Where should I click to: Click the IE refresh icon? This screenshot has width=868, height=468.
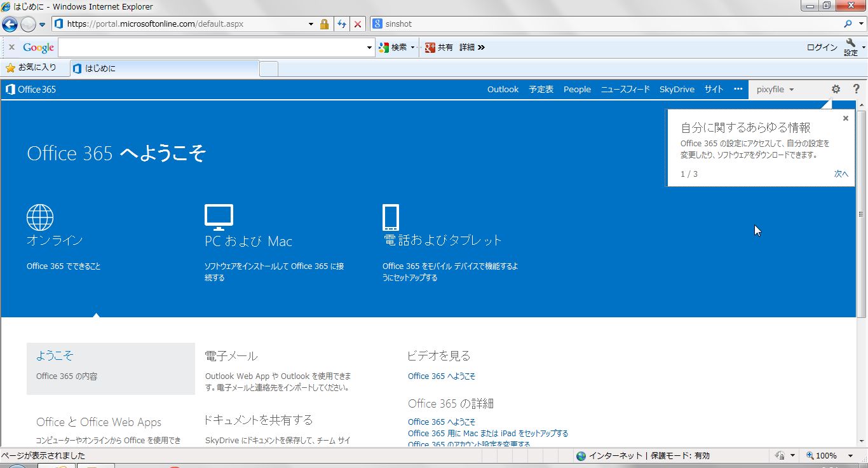(342, 24)
